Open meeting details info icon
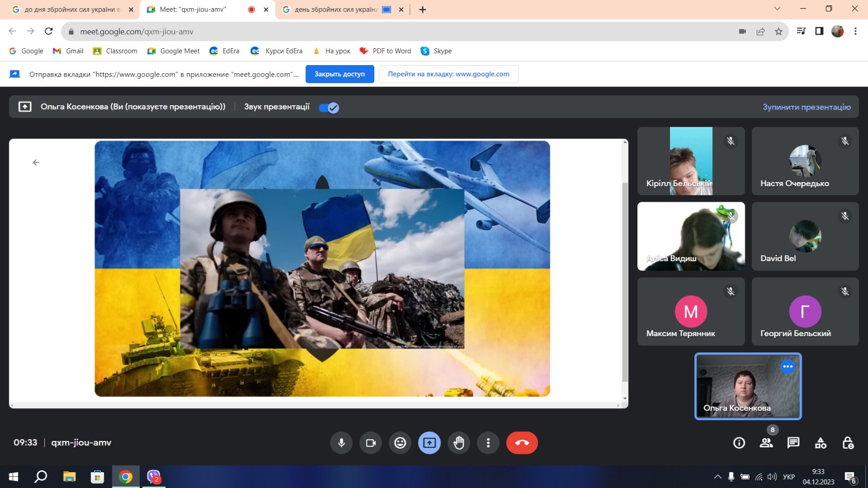The image size is (868, 488). 739,443
